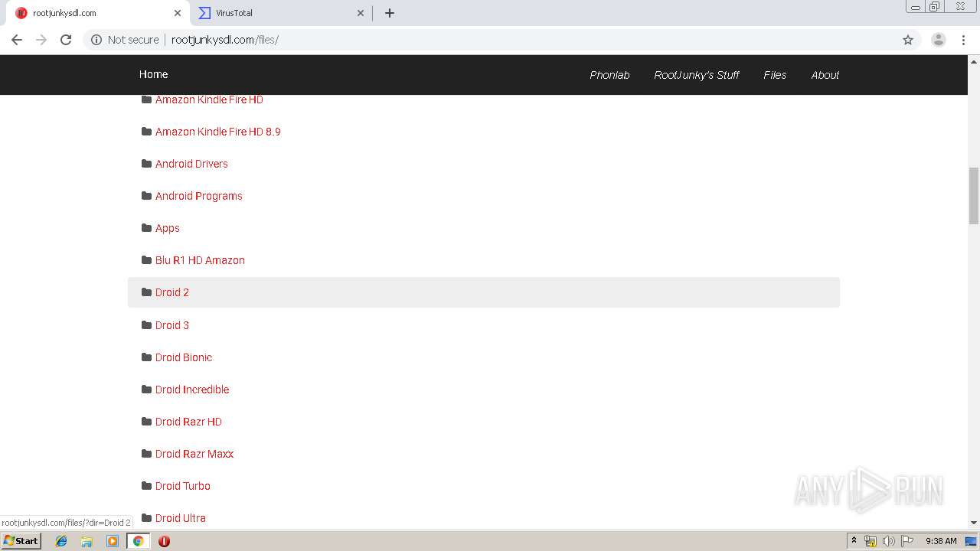Click folder icon beside Droid 3
980x551 pixels.
point(146,324)
